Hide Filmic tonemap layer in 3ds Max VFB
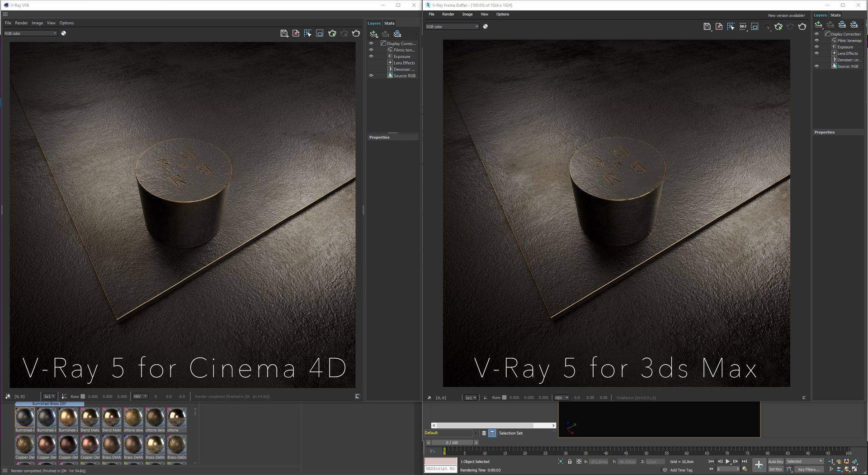 tap(816, 40)
